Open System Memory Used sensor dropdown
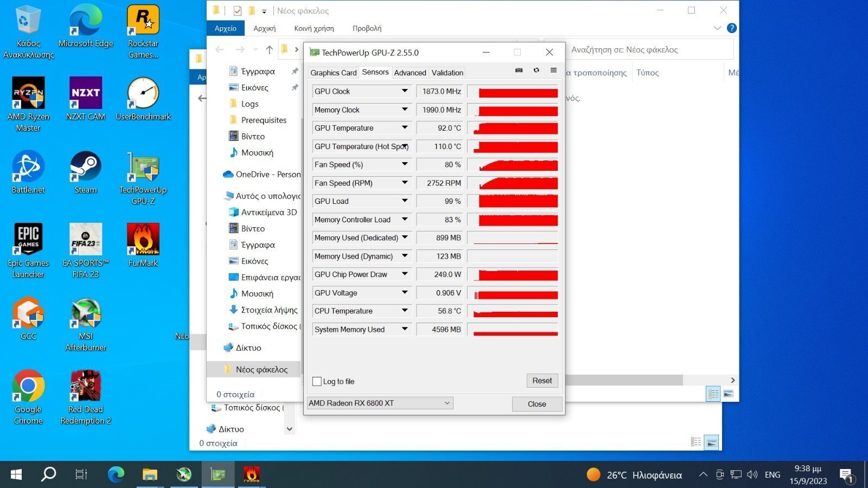868x488 pixels. coord(405,329)
